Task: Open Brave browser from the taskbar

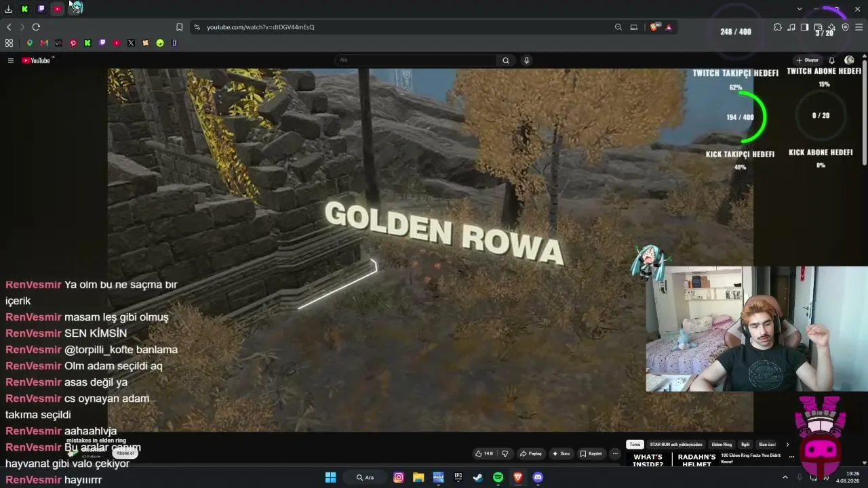Action: click(518, 477)
